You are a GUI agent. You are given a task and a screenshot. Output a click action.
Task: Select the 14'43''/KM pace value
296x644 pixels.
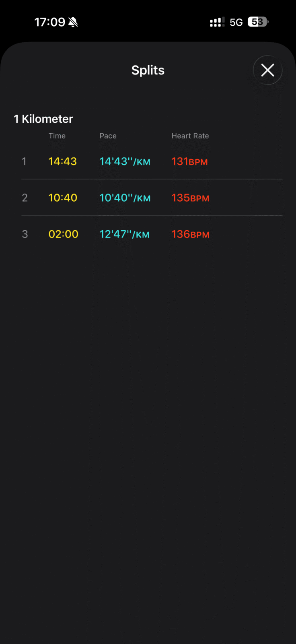tap(125, 161)
